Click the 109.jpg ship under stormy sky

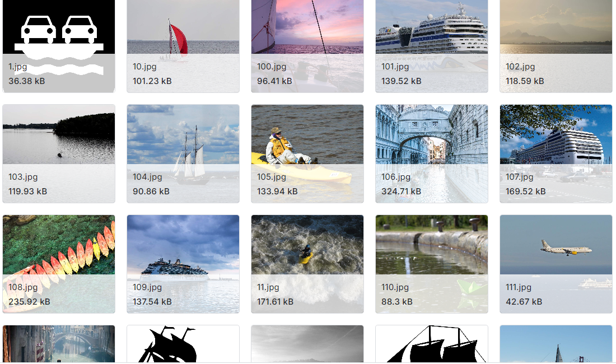183,264
